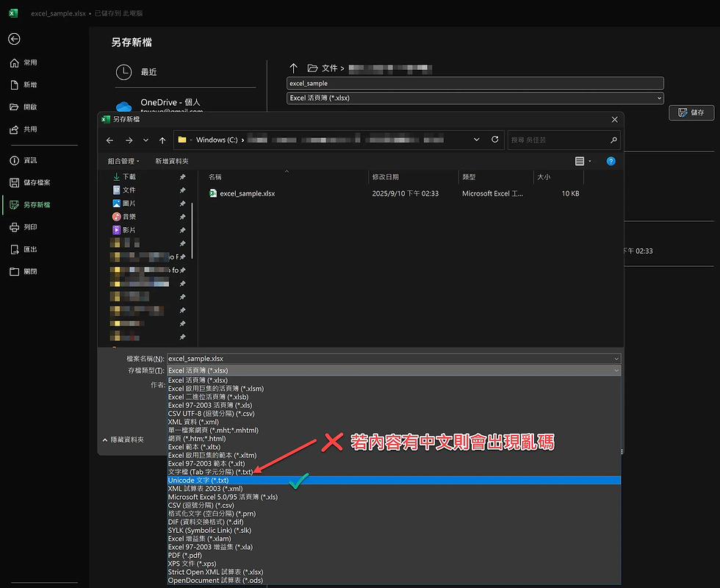This screenshot has width=720, height=588.
Task: Refresh the folder view
Action: pyautogui.click(x=495, y=140)
